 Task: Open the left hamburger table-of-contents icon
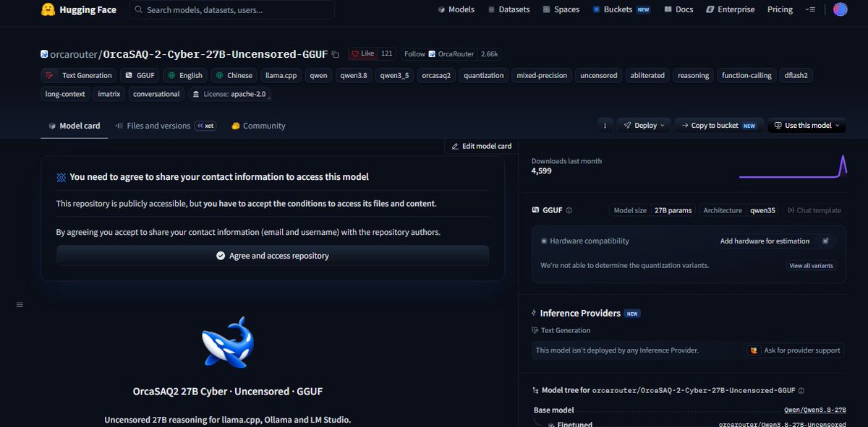[20, 304]
